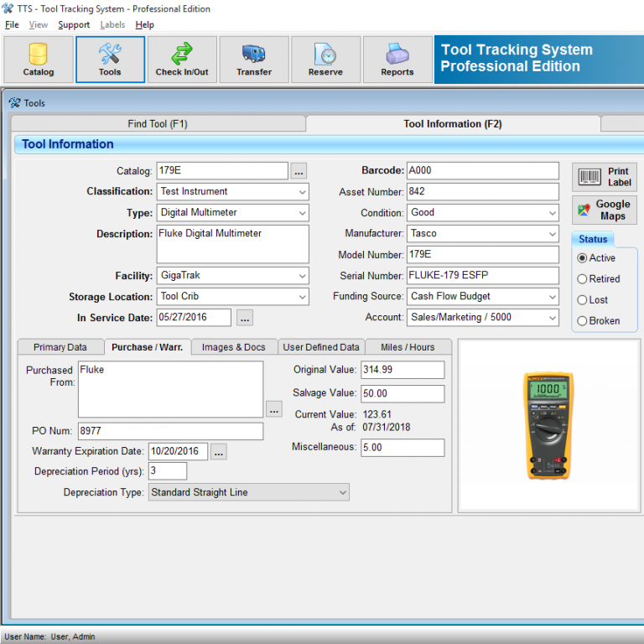
Task: Click ellipsis next to Warranty Expiration Date
Action: coord(219,452)
